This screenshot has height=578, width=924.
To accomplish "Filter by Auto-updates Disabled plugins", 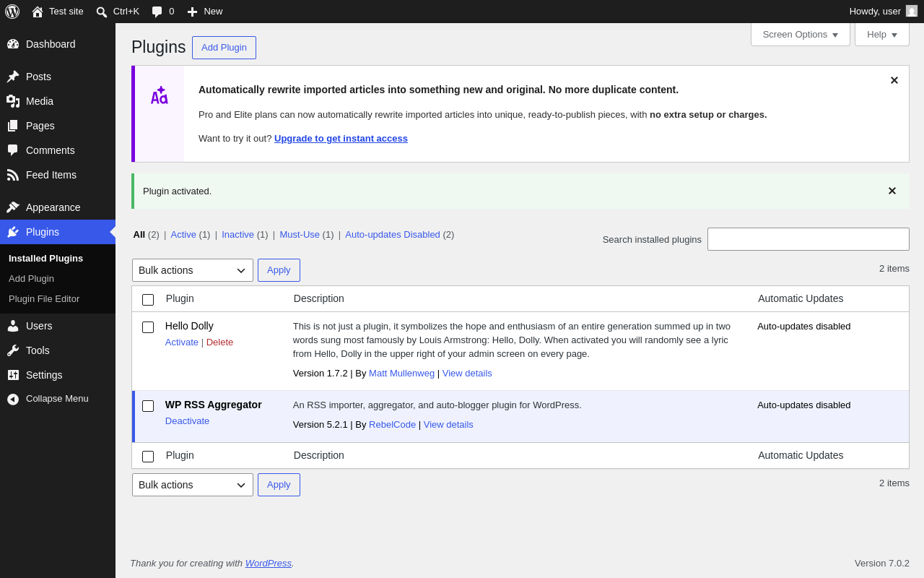I will tap(393, 234).
